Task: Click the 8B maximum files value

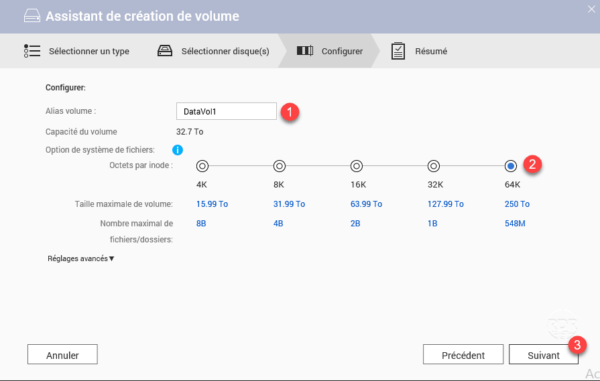Action: tap(201, 223)
